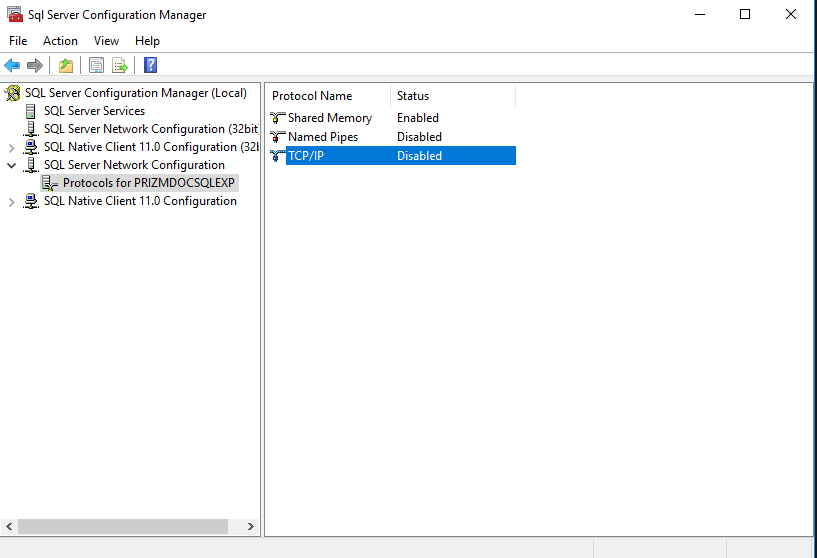817x558 pixels.
Task: Click the tree pane scroll right arrow
Action: point(251,526)
